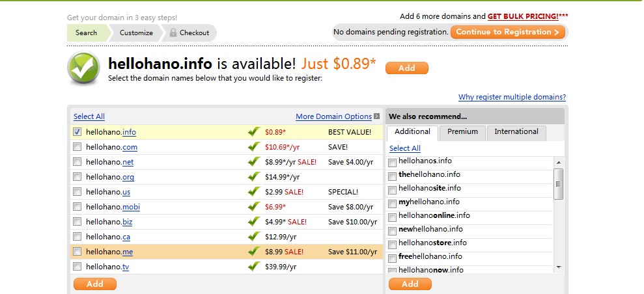Image resolution: width=644 pixels, height=294 pixels.
Task: Expand More Domain Options
Action: tap(333, 116)
